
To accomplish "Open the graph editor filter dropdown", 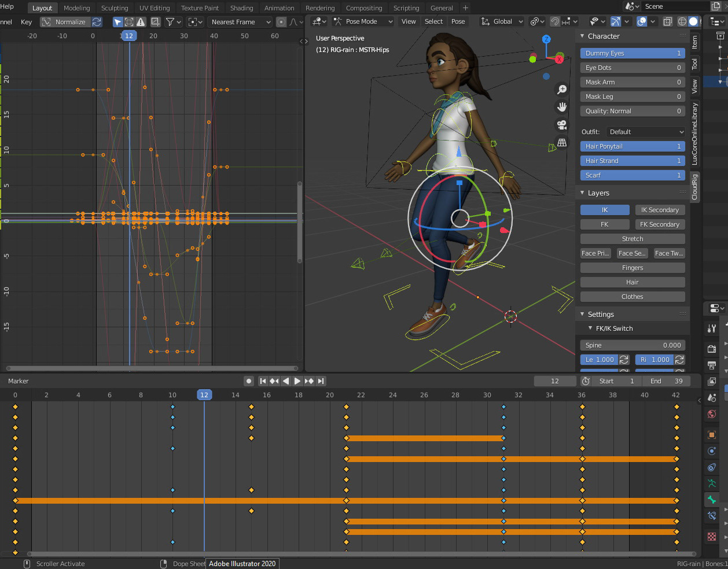I will point(174,22).
